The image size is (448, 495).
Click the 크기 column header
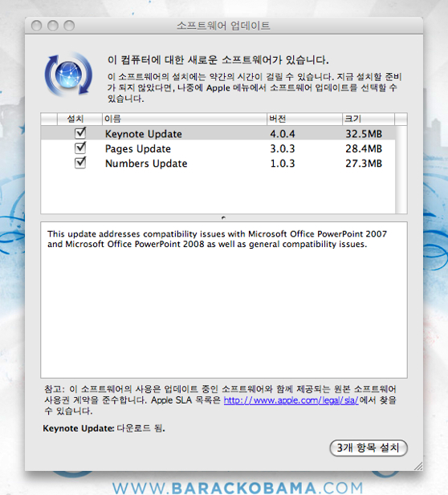(x=369, y=119)
